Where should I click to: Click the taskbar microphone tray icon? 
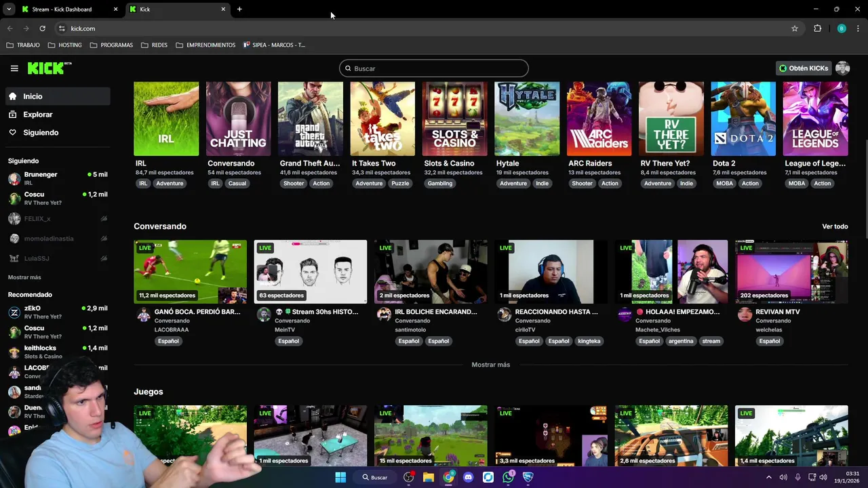(x=797, y=477)
